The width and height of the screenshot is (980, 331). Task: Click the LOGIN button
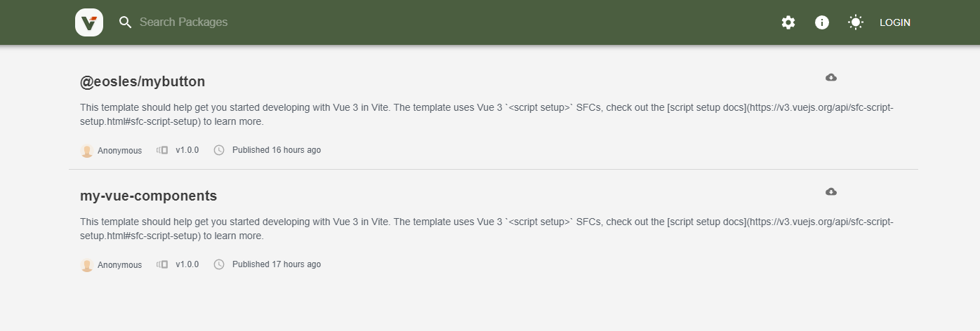(894, 22)
